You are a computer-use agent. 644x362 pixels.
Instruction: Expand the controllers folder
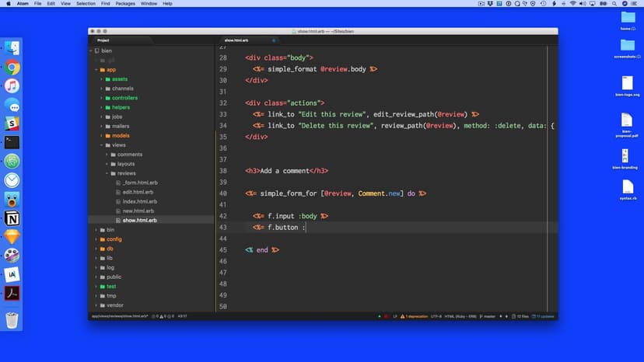[x=101, y=98]
